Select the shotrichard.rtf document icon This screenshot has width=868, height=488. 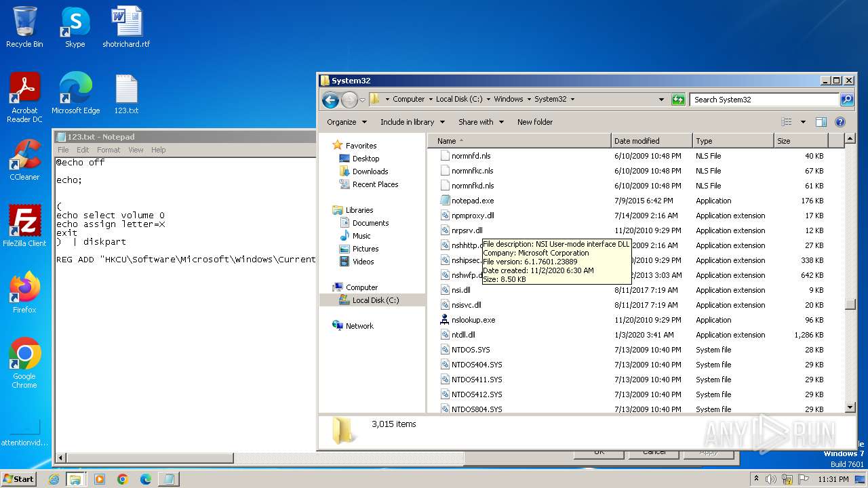[x=126, y=27]
